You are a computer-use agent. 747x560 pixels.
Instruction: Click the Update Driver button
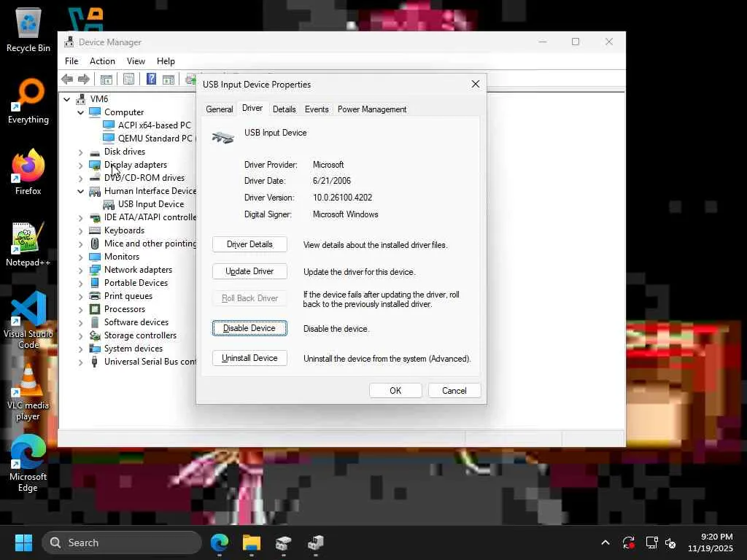[x=249, y=271]
